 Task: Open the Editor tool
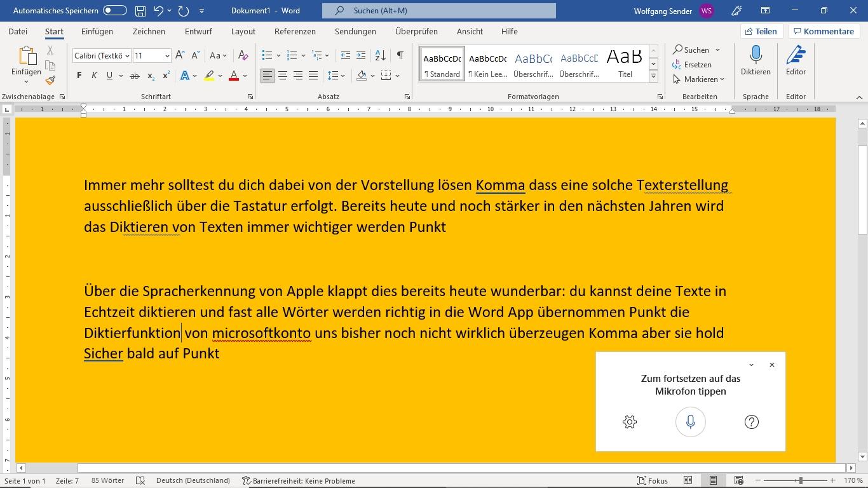796,56
